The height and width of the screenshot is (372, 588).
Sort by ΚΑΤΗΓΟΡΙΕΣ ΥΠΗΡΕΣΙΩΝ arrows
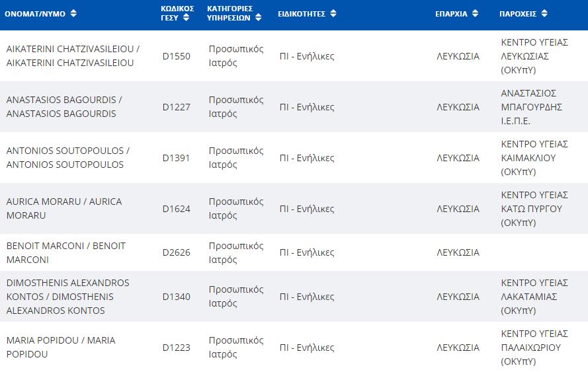click(x=258, y=18)
